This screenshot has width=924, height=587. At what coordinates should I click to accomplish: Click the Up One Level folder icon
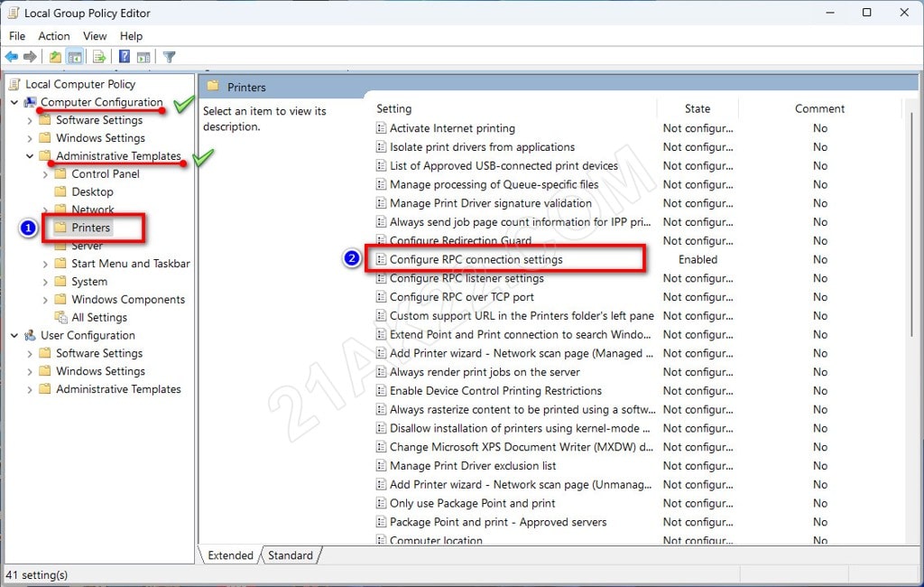pos(56,57)
